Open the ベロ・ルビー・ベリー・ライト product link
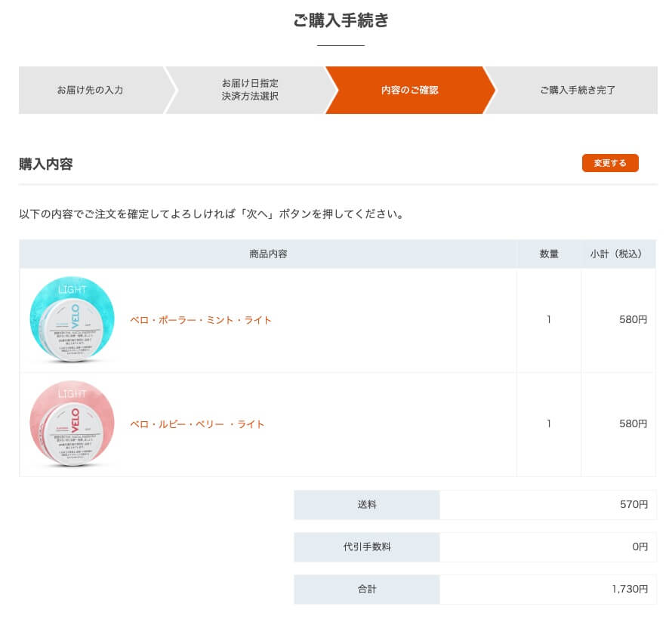672x628 pixels. coord(197,424)
